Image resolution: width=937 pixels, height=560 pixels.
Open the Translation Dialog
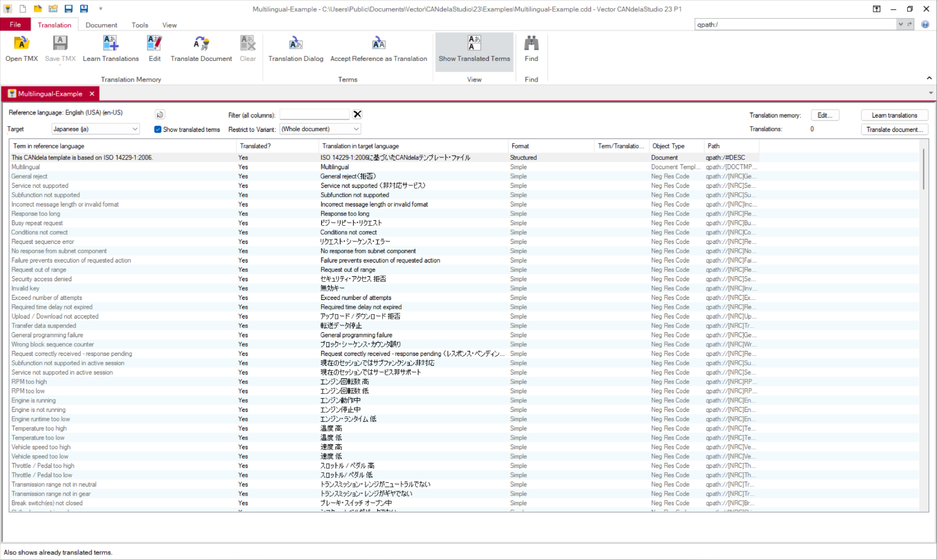pyautogui.click(x=296, y=50)
